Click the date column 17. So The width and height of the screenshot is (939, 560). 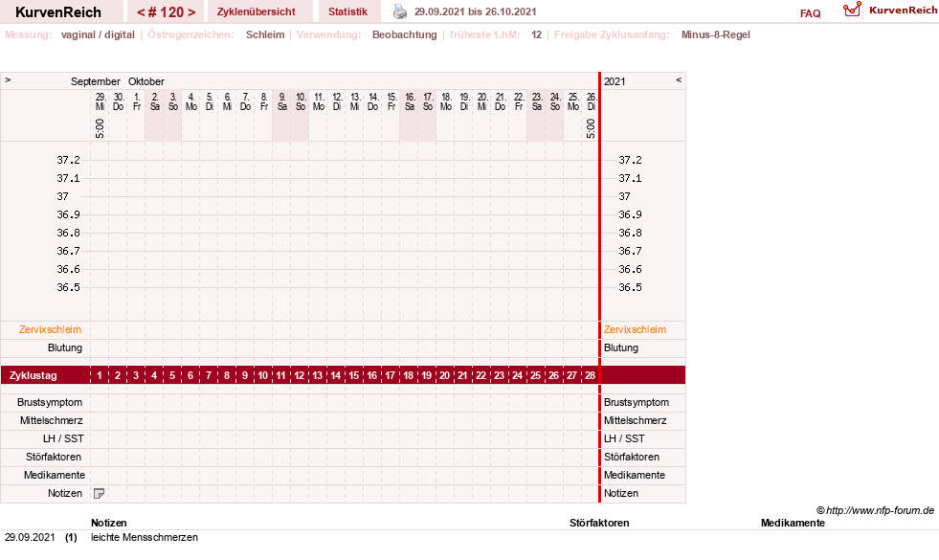[428, 101]
